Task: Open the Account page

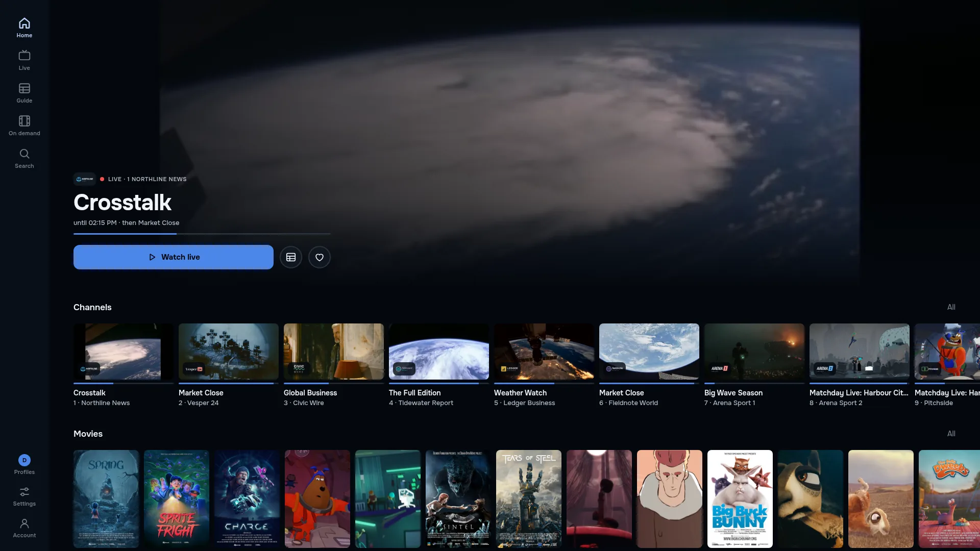Action: 24,528
